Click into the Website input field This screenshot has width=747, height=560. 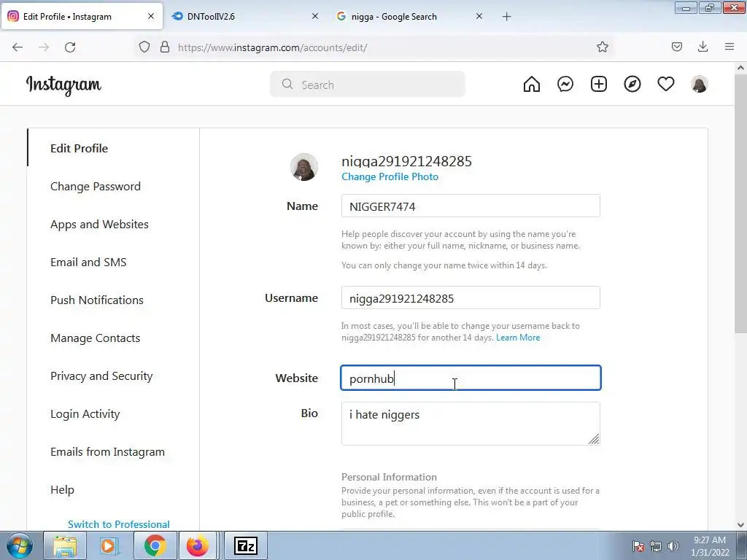[471, 378]
